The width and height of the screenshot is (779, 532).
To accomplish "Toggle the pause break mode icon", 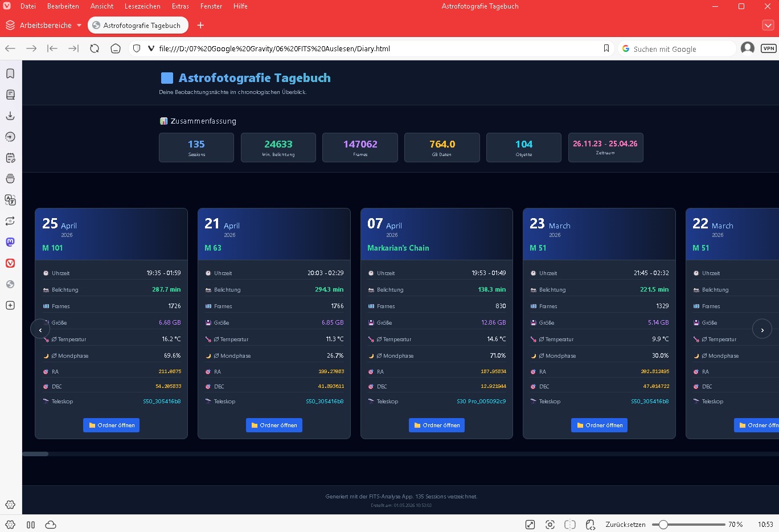I will pyautogui.click(x=31, y=525).
